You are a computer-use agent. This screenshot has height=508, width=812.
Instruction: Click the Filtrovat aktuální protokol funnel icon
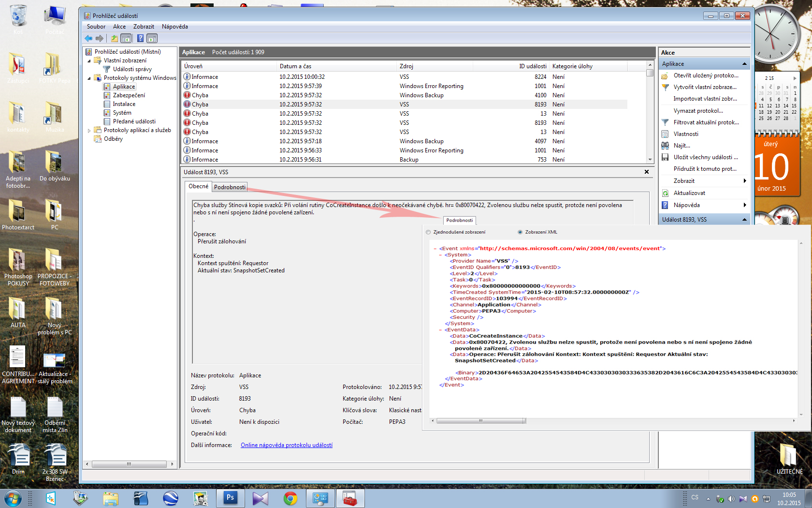(665, 122)
